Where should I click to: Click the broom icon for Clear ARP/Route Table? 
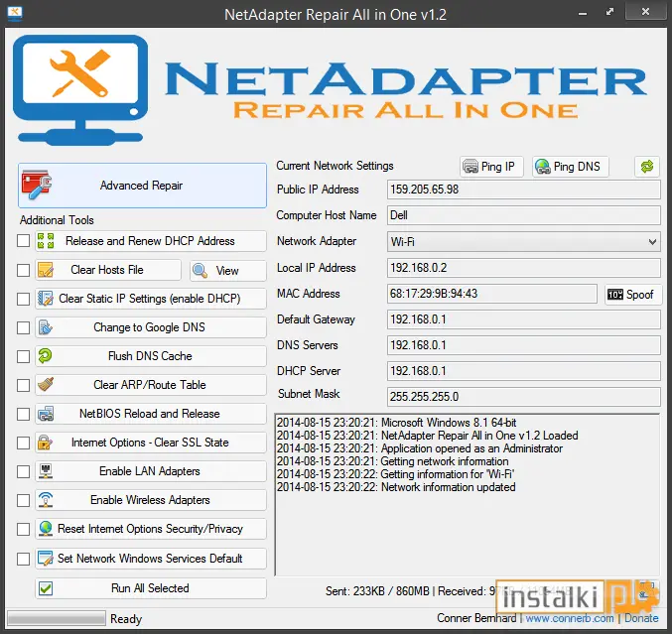click(x=46, y=385)
